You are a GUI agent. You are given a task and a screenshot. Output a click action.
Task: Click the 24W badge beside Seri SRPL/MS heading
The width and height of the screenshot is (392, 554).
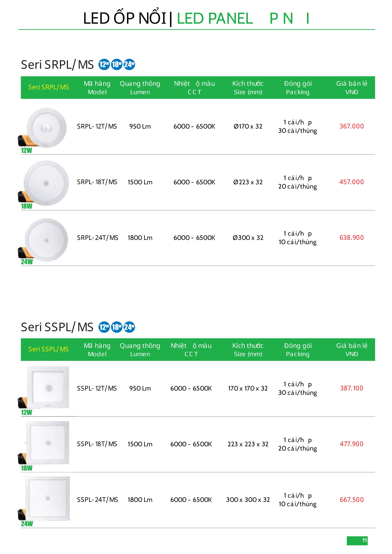pos(129,64)
